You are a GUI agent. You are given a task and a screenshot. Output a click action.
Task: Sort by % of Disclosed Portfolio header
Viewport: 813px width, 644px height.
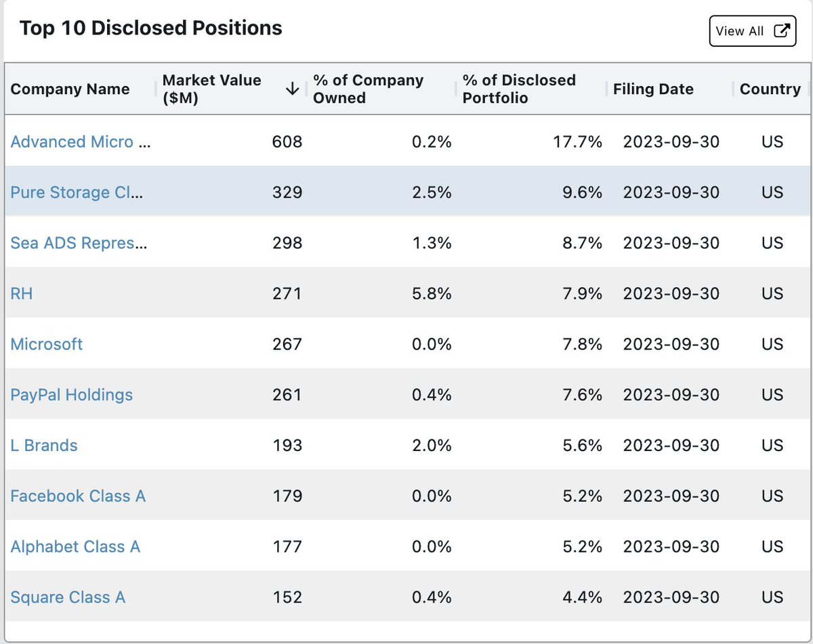519,89
